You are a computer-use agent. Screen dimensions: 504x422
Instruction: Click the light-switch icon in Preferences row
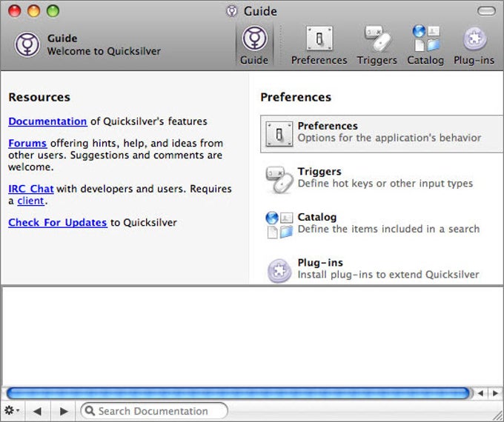pos(279,134)
